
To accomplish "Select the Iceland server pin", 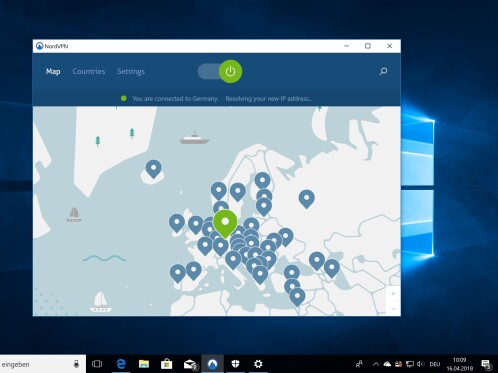I will coord(153,168).
